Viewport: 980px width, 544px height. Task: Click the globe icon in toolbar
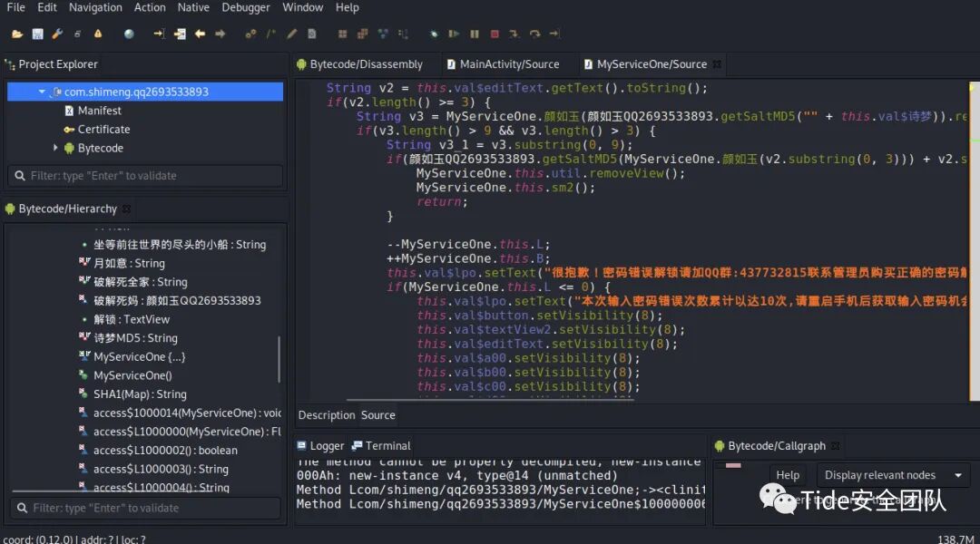click(129, 34)
